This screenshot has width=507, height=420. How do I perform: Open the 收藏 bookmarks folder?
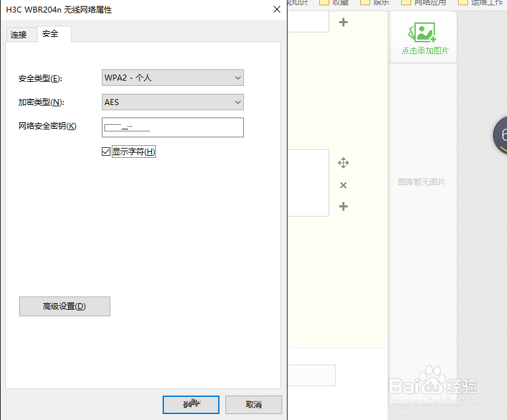[x=334, y=3]
